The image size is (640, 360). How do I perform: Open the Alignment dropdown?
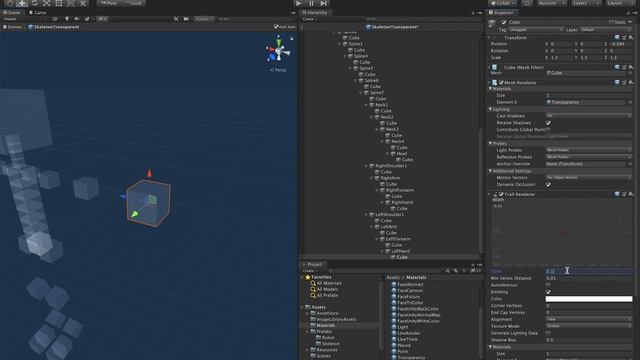[x=589, y=319]
